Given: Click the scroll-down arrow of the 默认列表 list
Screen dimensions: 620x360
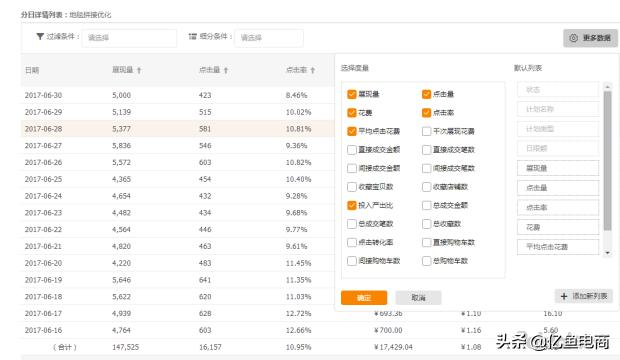Looking at the screenshot, I should pyautogui.click(x=608, y=253).
